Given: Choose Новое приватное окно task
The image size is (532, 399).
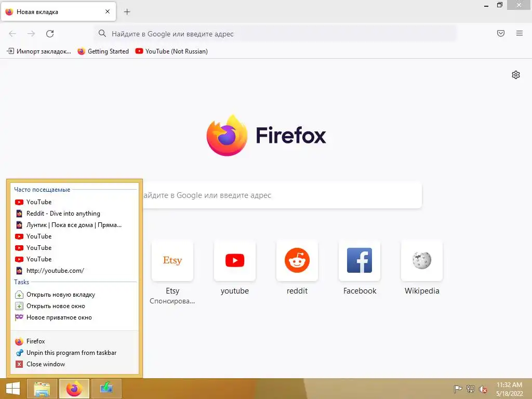Looking at the screenshot, I should pos(74,317).
